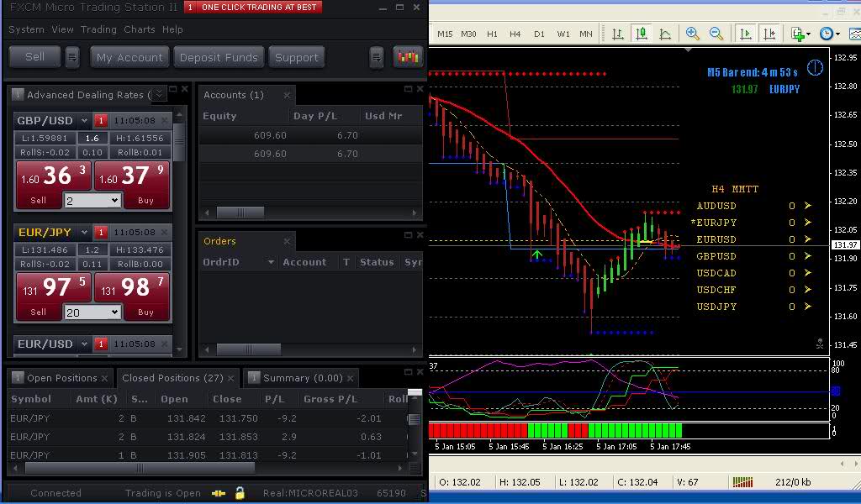Click the zoom out magnifier on chart toolbar
The image size is (861, 504).
click(716, 34)
